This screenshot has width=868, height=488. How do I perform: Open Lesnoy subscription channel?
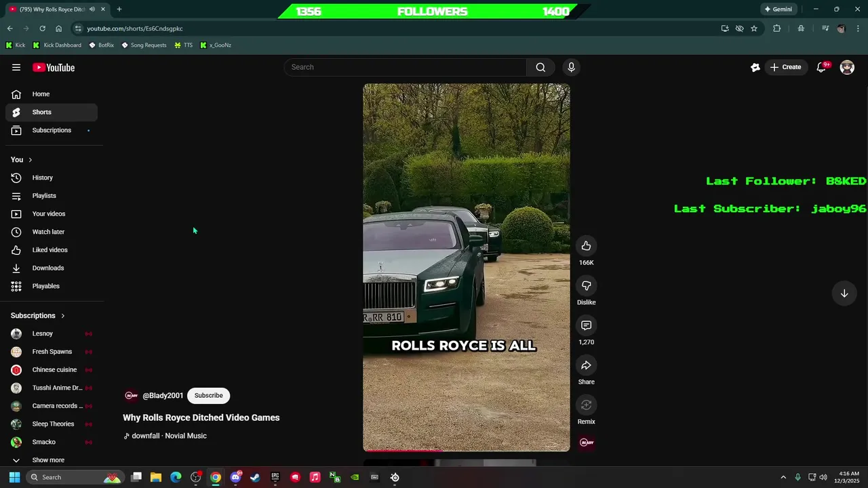[52, 333]
